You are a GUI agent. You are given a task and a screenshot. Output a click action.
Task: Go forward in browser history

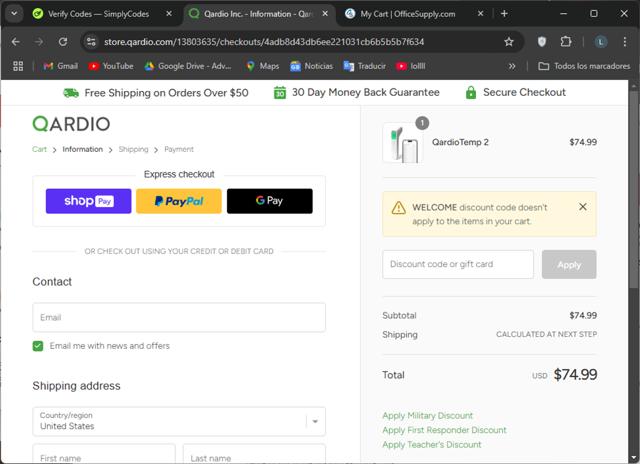[x=39, y=42]
